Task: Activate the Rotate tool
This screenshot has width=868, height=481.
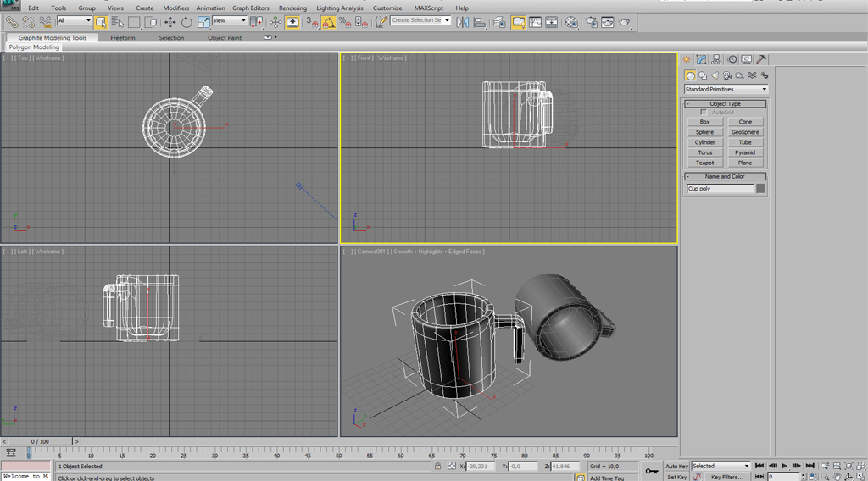Action: click(186, 21)
